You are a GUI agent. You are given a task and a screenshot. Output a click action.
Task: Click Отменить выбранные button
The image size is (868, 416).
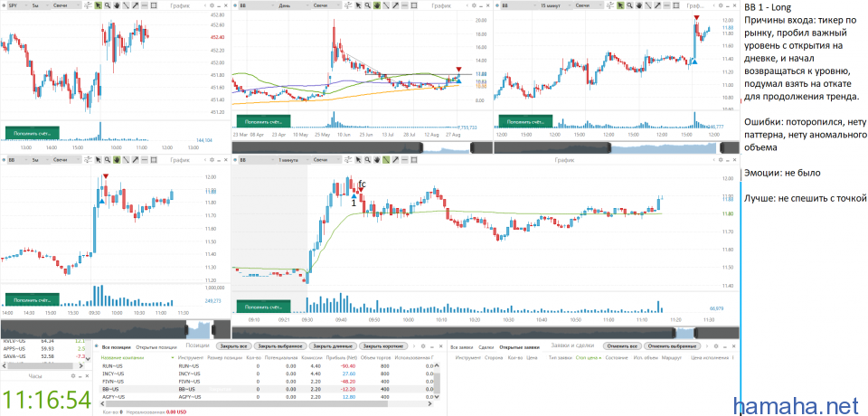point(673,345)
